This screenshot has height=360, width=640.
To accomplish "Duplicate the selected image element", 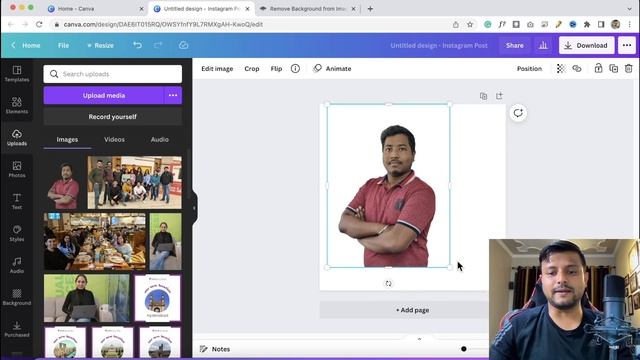I will pyautogui.click(x=613, y=69).
